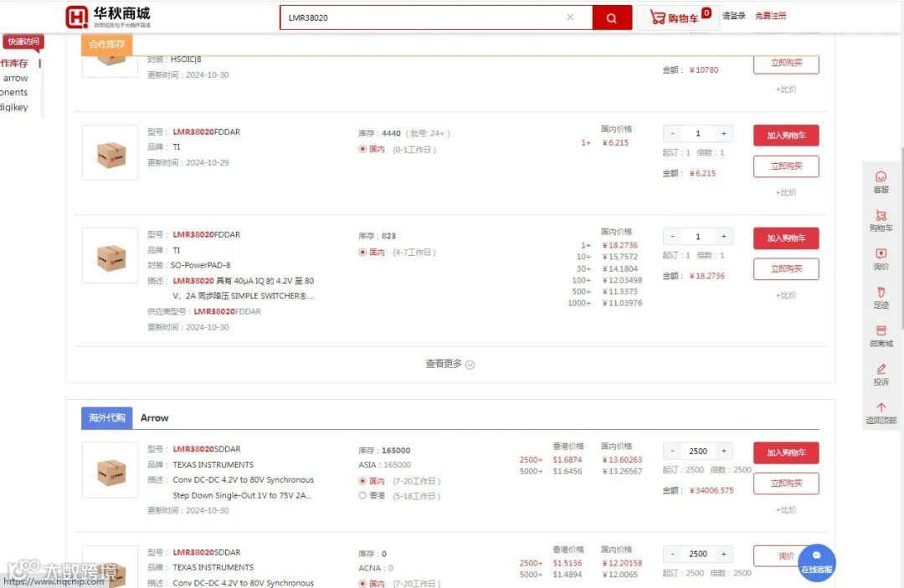The width and height of the screenshot is (904, 588).
Task: Click product thumbnail for Arrow 165000 item
Action: tap(110, 470)
